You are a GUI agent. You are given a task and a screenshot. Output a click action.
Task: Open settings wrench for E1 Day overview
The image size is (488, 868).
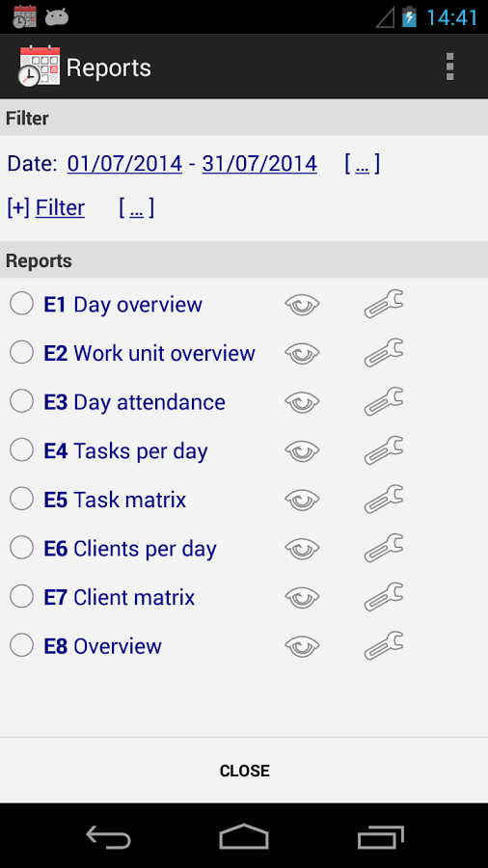point(384,304)
